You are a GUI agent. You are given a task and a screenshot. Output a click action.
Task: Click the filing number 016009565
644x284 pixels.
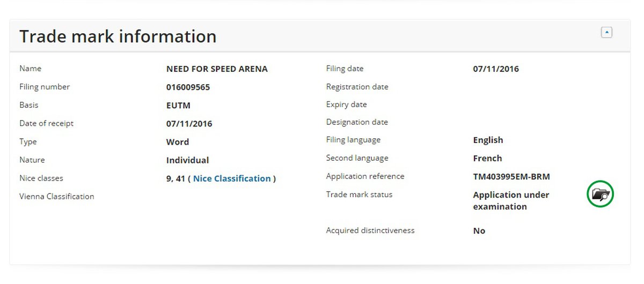[x=188, y=87]
